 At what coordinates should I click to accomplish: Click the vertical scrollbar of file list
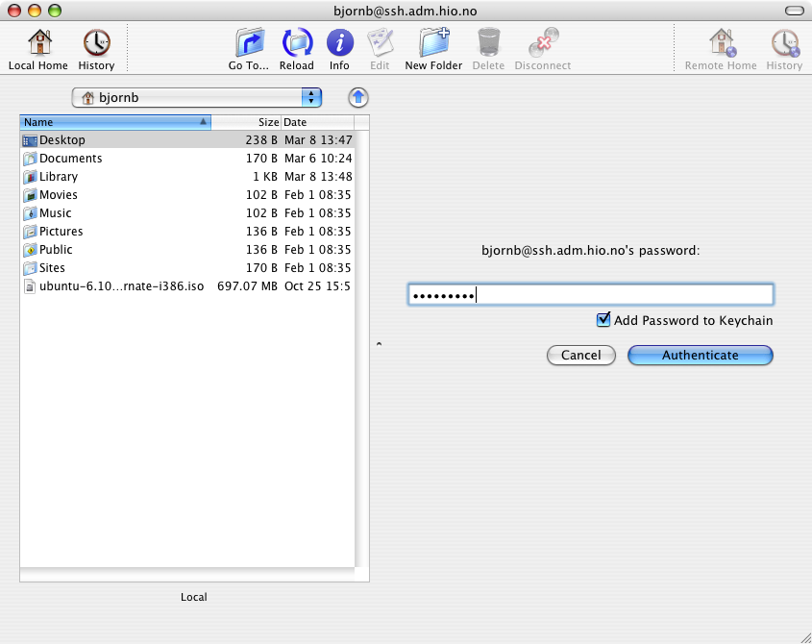point(362,348)
